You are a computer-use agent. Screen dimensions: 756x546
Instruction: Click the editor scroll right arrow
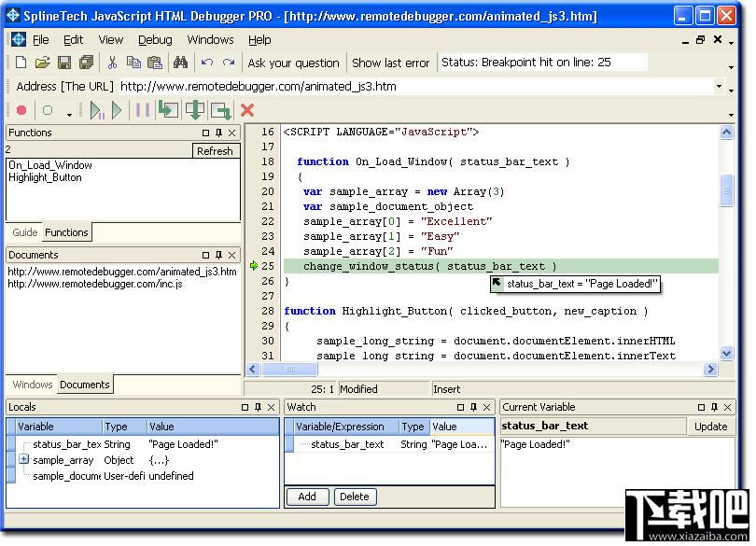[x=709, y=370]
